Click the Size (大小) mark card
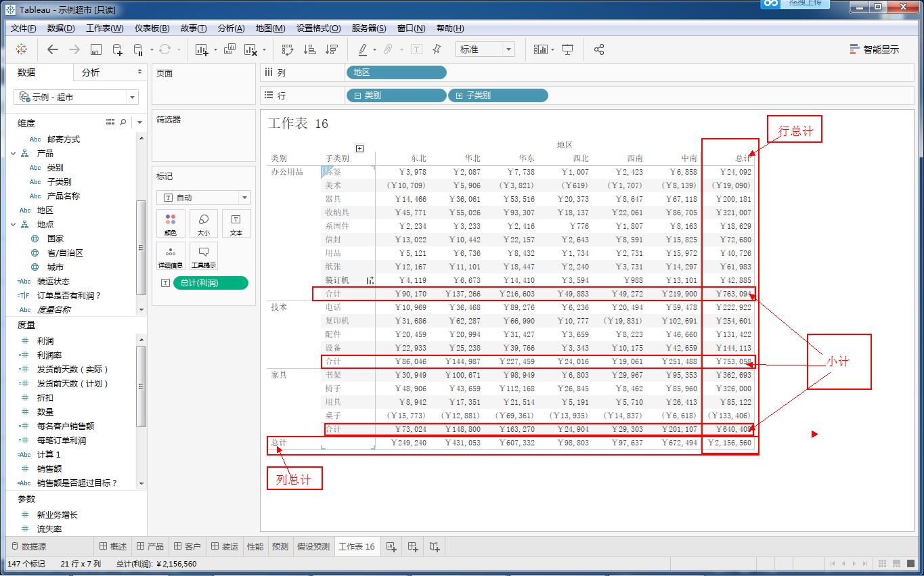 pos(203,223)
